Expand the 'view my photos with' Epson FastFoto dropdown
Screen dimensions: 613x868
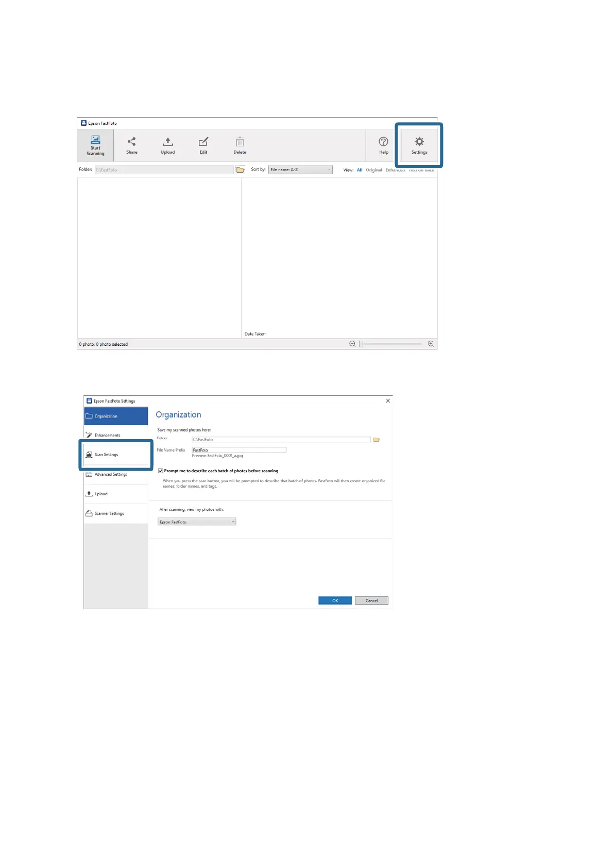click(197, 522)
